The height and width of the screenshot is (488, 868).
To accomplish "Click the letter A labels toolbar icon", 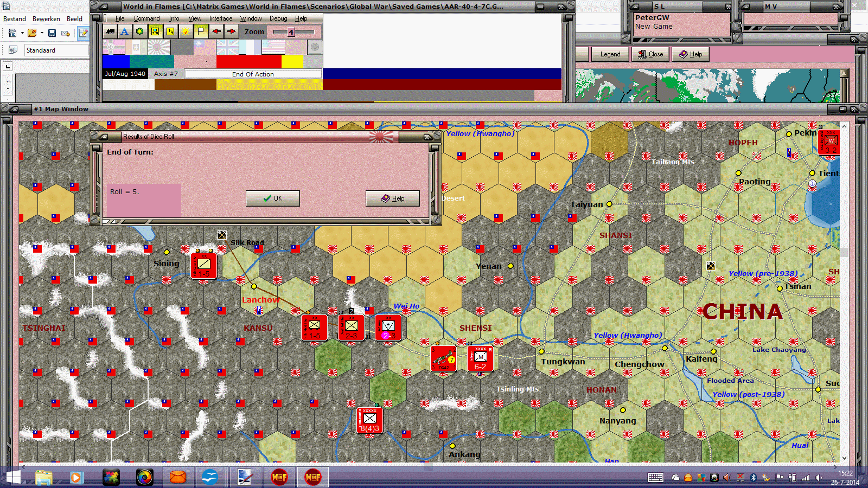I will point(124,31).
